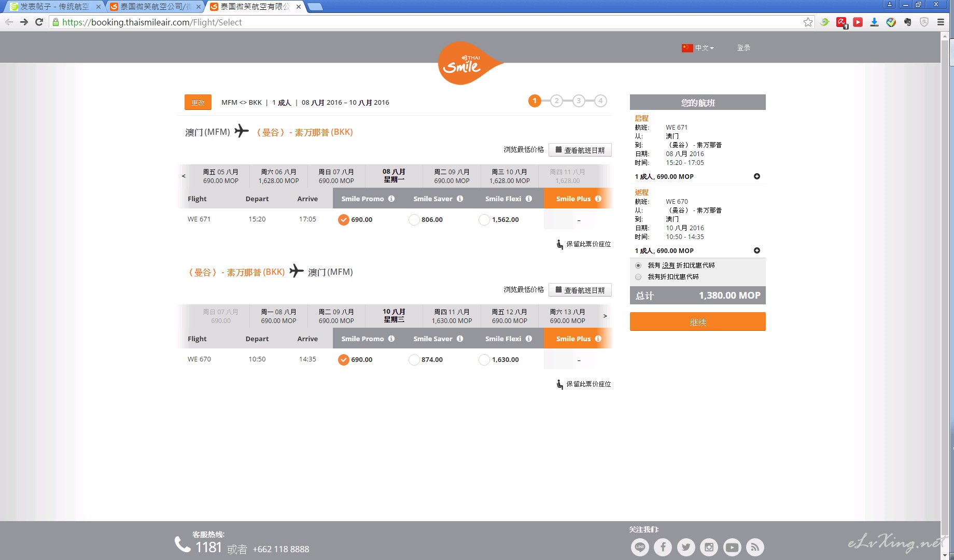954x560 pixels.
Task: Open LINE social icon in footer
Action: [x=640, y=547]
